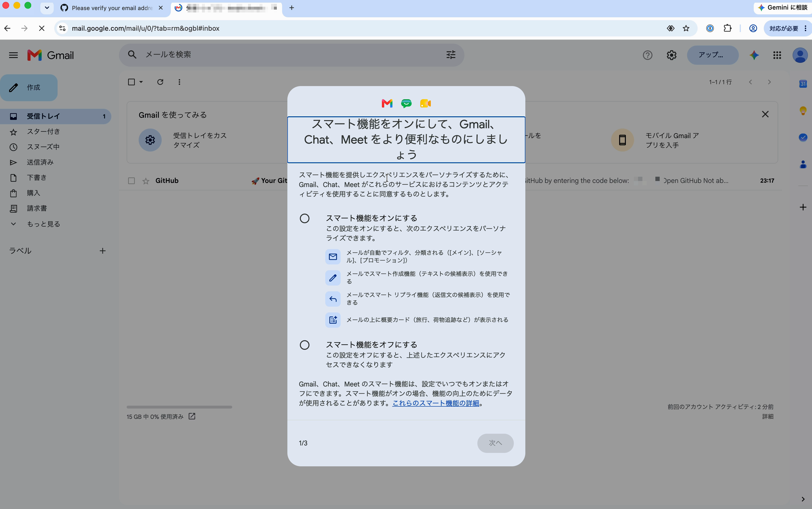The image size is (812, 509).
Task: Open Google Tasks side panel
Action: 803,137
